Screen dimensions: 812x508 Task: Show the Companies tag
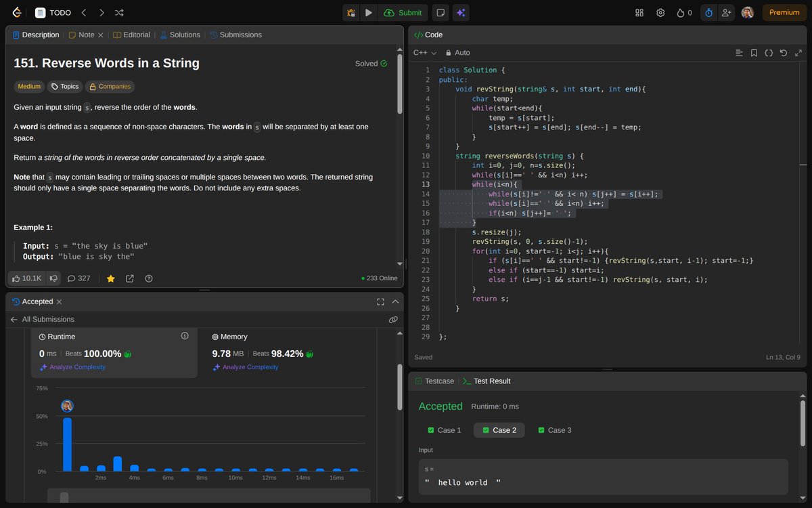pos(110,87)
